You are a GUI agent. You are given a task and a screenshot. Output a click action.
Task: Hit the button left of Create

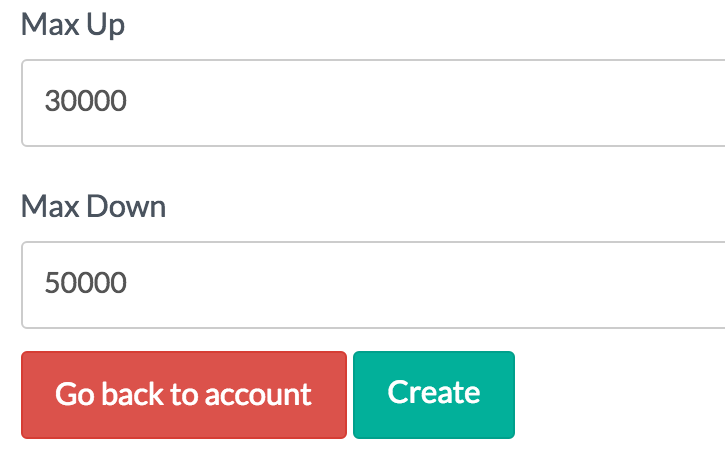pos(184,394)
